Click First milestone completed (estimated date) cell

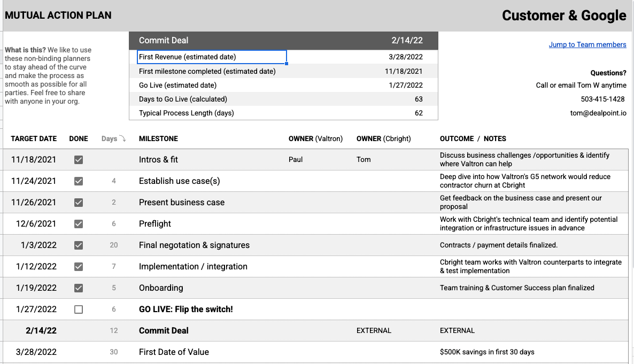[x=207, y=71]
